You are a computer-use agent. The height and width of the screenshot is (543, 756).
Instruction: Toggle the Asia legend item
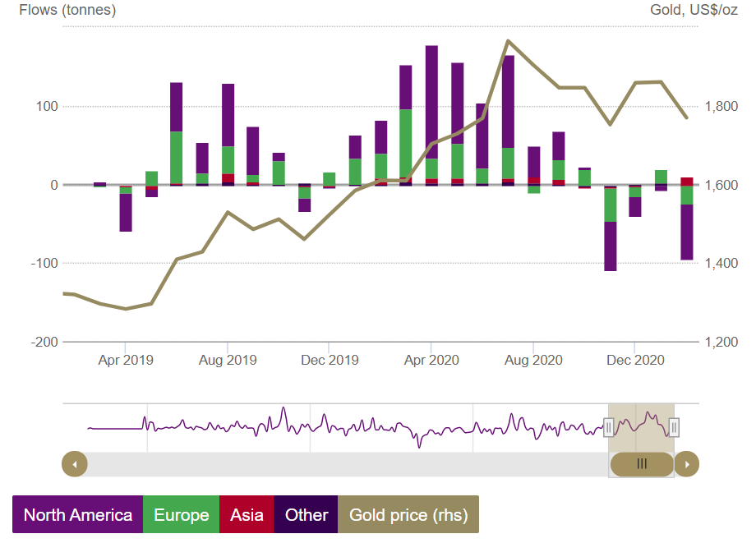pos(247,515)
